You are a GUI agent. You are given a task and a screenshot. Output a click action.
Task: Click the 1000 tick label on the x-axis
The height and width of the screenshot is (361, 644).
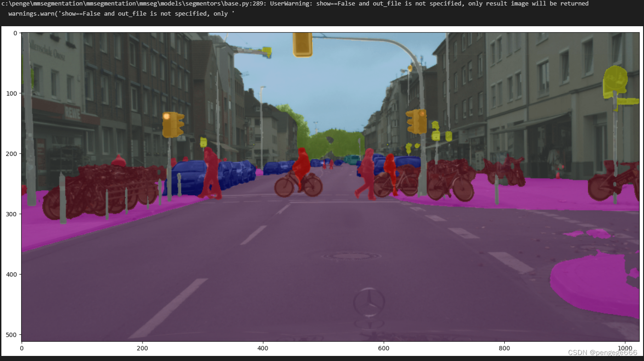point(624,348)
